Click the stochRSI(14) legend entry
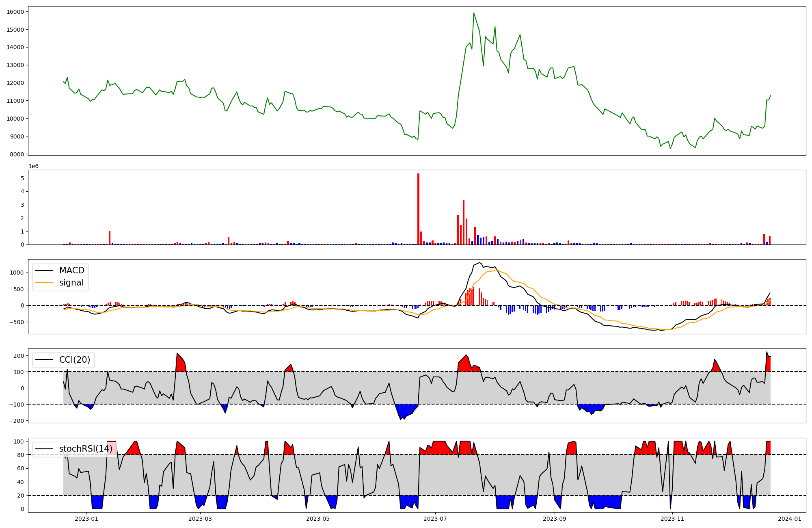This screenshot has width=812, height=528. [x=85, y=449]
